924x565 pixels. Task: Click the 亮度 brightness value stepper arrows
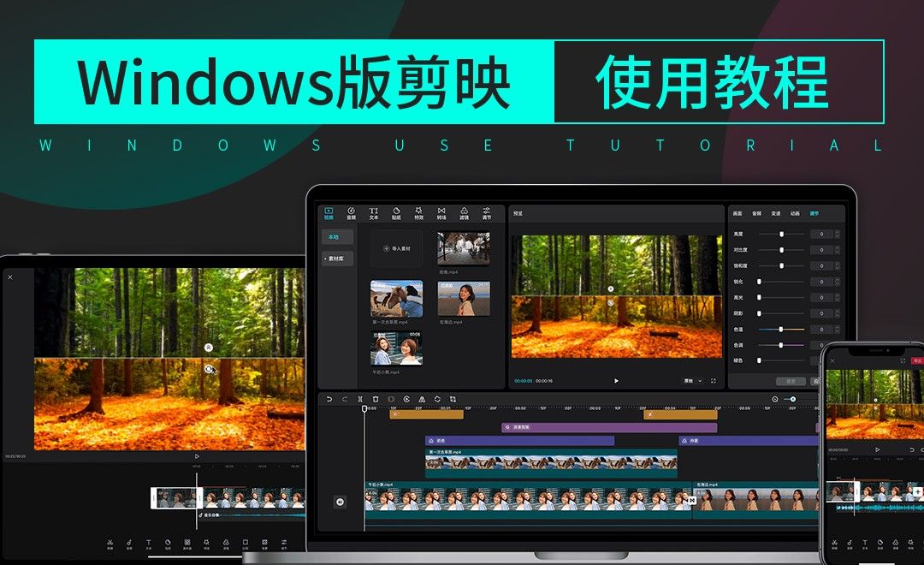coord(838,235)
